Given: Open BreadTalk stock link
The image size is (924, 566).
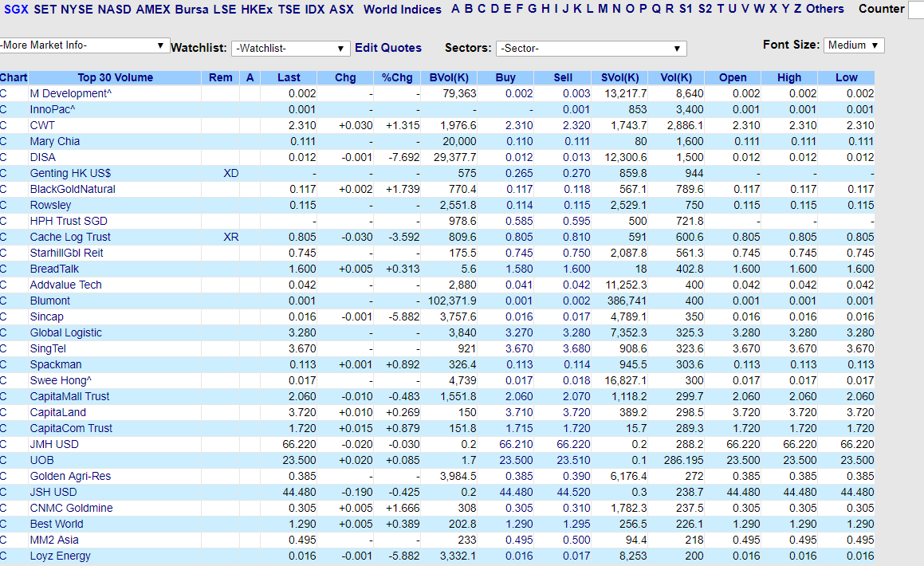Looking at the screenshot, I should coord(54,269).
